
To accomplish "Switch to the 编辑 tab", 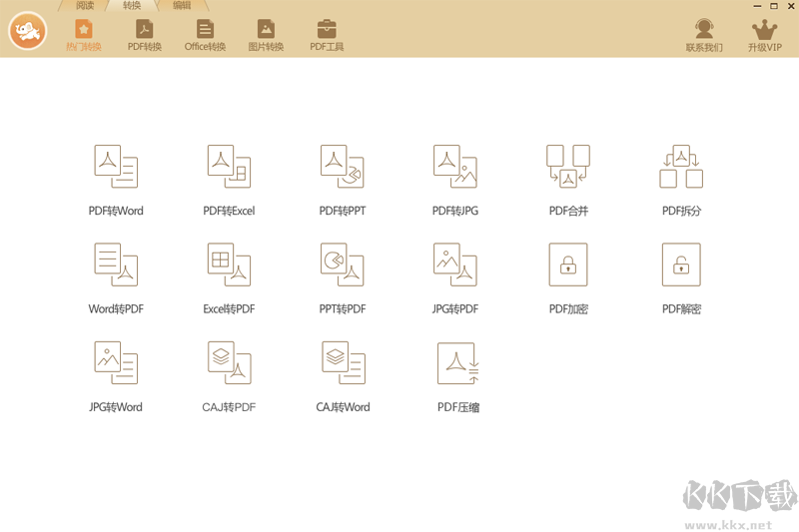I will pos(181,6).
